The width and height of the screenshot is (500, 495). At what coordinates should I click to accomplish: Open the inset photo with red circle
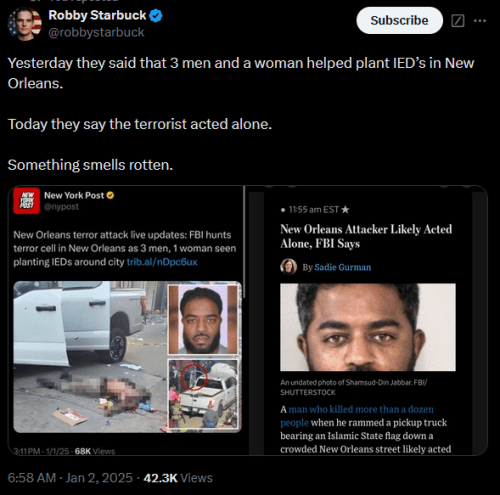(203, 394)
